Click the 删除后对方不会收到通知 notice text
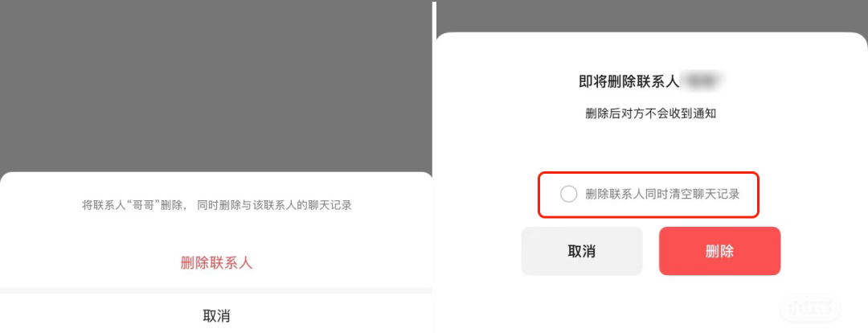868x333 pixels. [x=651, y=114]
